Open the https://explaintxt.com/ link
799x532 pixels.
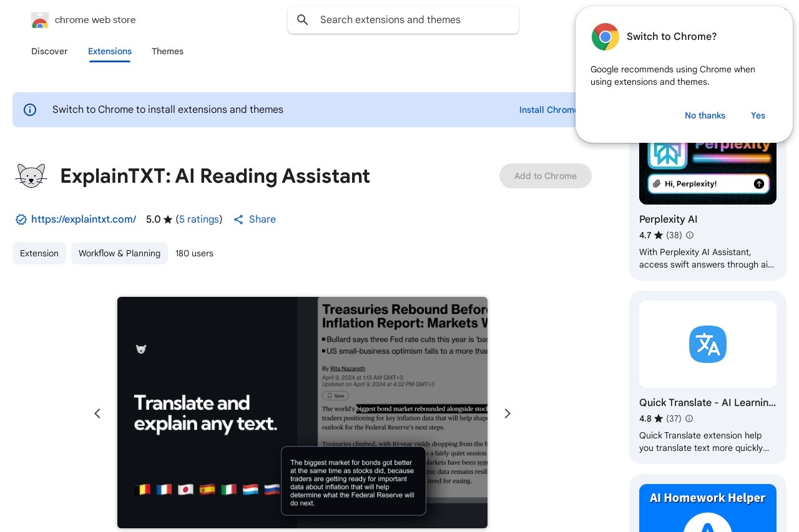pos(84,220)
